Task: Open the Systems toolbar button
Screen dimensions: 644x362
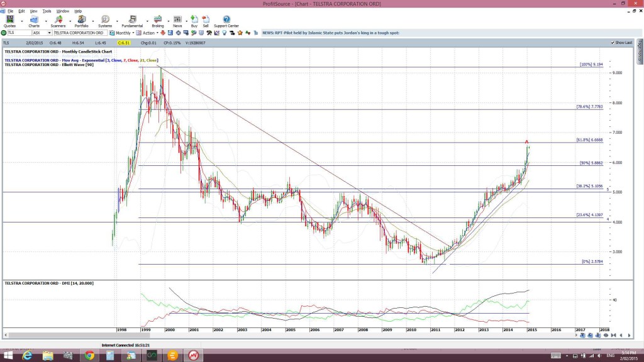Action: pos(105,21)
